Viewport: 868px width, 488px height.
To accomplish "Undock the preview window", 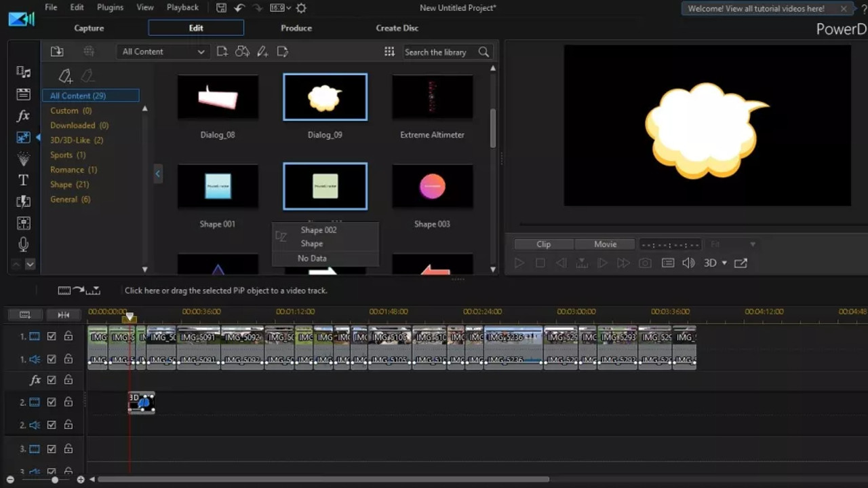I will pyautogui.click(x=741, y=263).
